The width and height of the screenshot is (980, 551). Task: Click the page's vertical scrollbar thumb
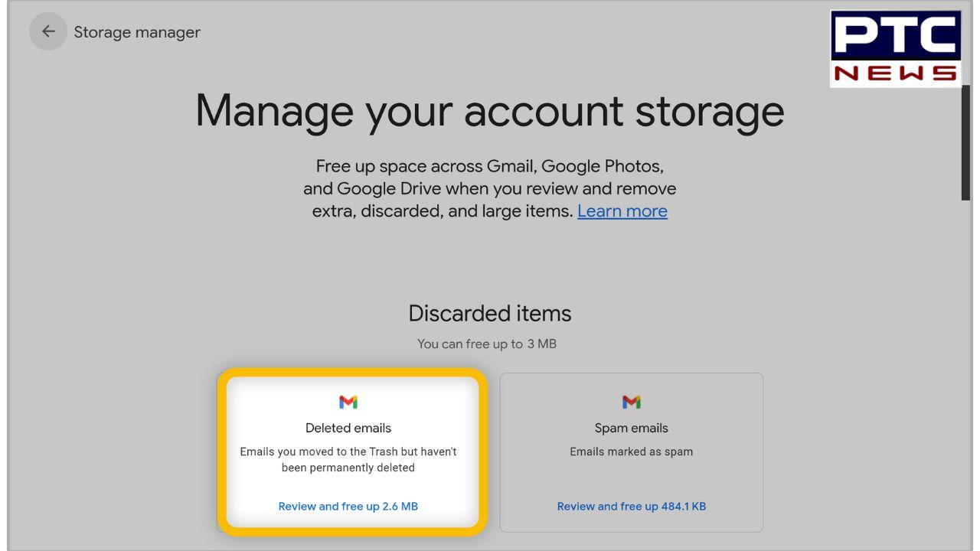[x=965, y=142]
